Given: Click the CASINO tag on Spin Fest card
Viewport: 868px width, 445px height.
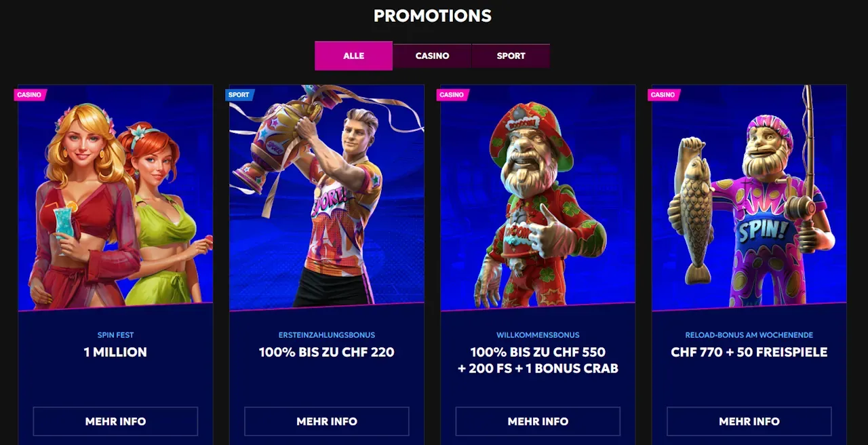Looking at the screenshot, I should click(x=29, y=95).
